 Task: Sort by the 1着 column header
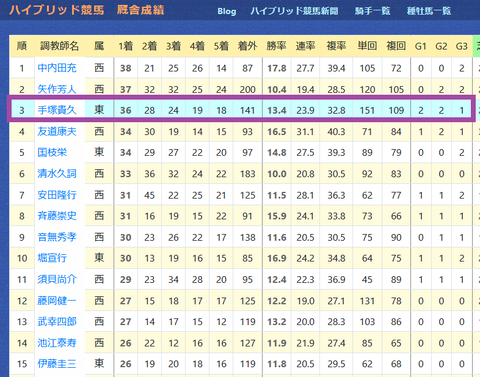click(x=126, y=46)
